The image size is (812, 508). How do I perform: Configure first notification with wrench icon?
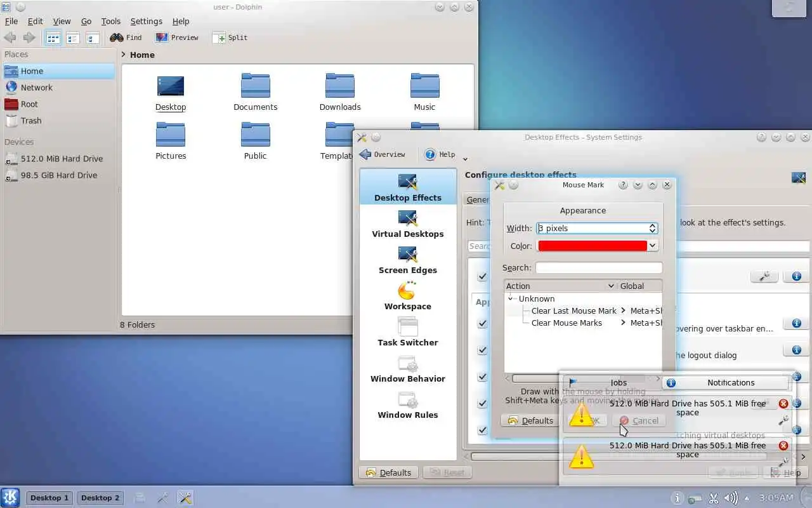point(783,420)
